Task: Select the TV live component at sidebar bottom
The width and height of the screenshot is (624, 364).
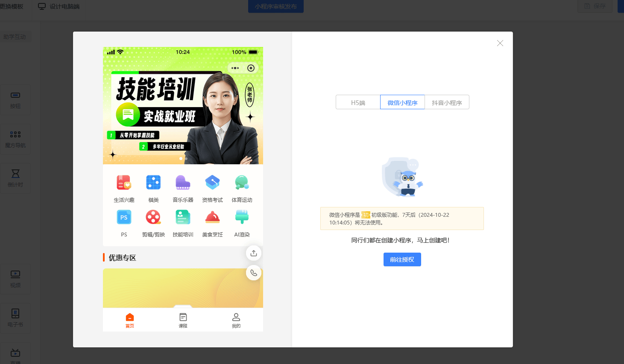Action: point(15,354)
